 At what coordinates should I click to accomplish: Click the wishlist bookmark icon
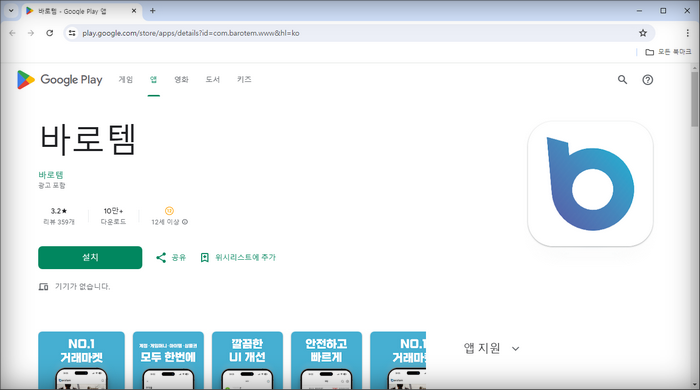(204, 257)
